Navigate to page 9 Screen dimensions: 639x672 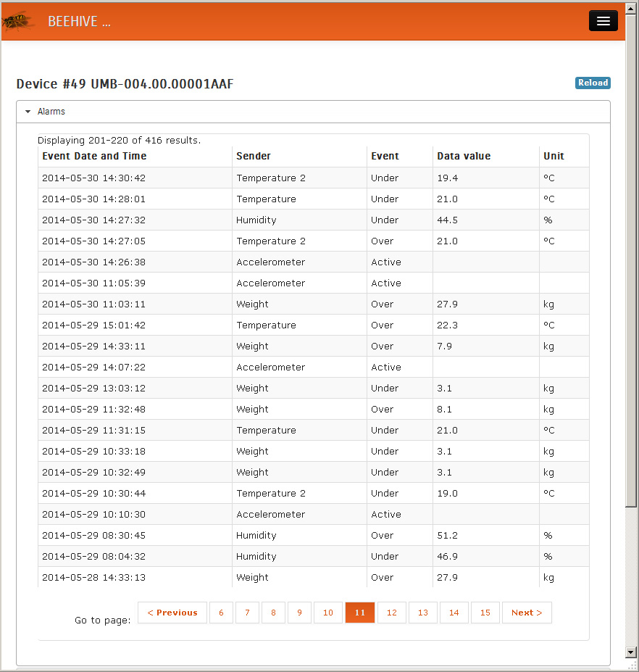click(299, 613)
